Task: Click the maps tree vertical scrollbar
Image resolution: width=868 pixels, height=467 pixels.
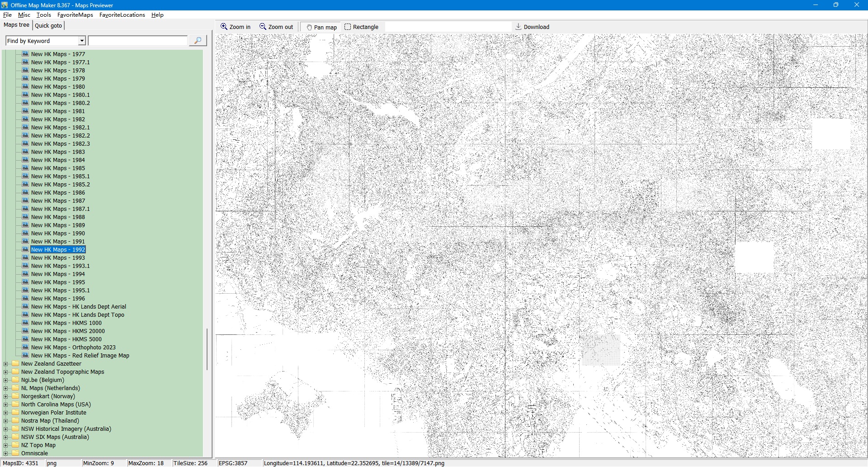Action: tap(207, 348)
